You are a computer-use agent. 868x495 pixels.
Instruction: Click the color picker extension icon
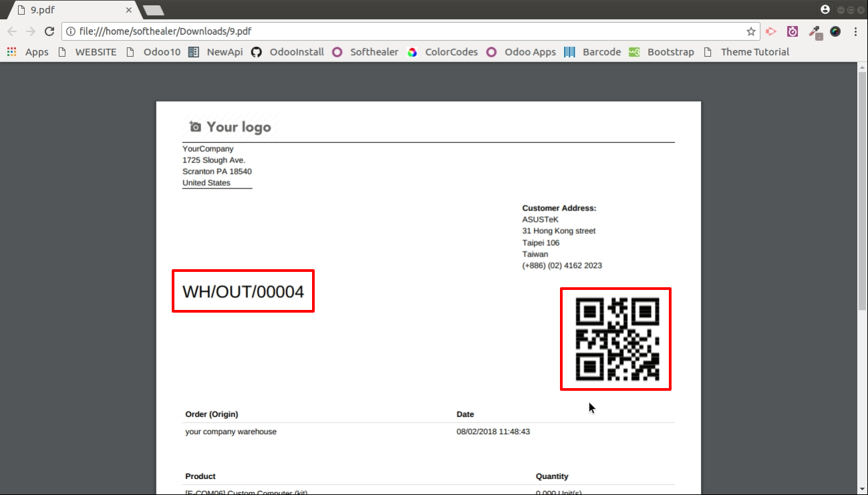815,32
